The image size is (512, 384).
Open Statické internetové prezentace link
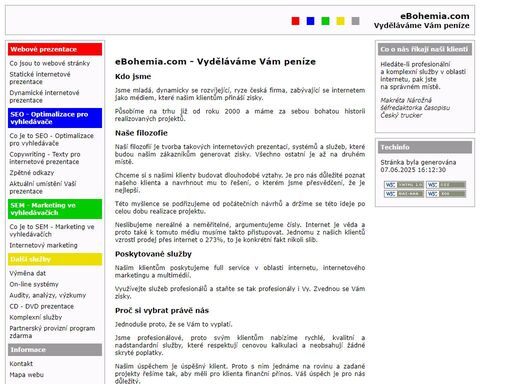coord(40,78)
